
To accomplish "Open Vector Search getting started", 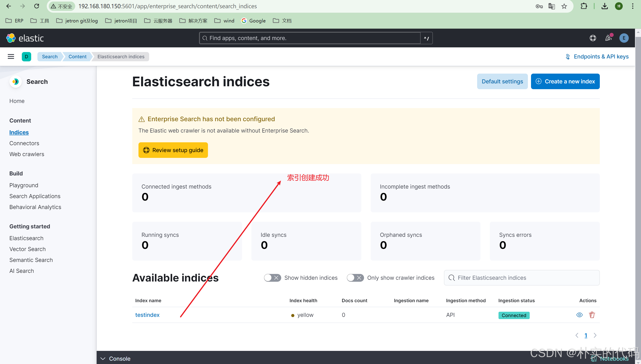I will 28,249.
